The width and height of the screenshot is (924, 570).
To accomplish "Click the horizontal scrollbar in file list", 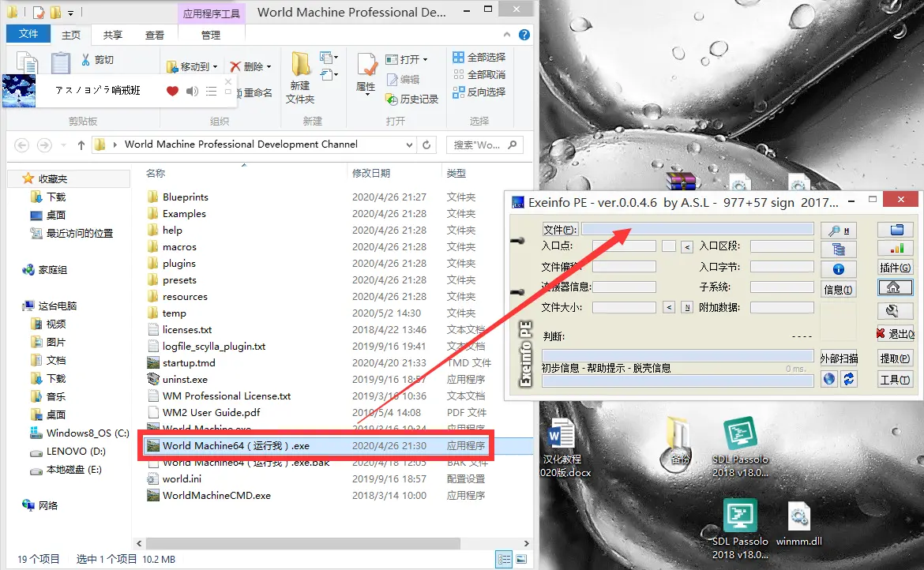I will coord(303,543).
